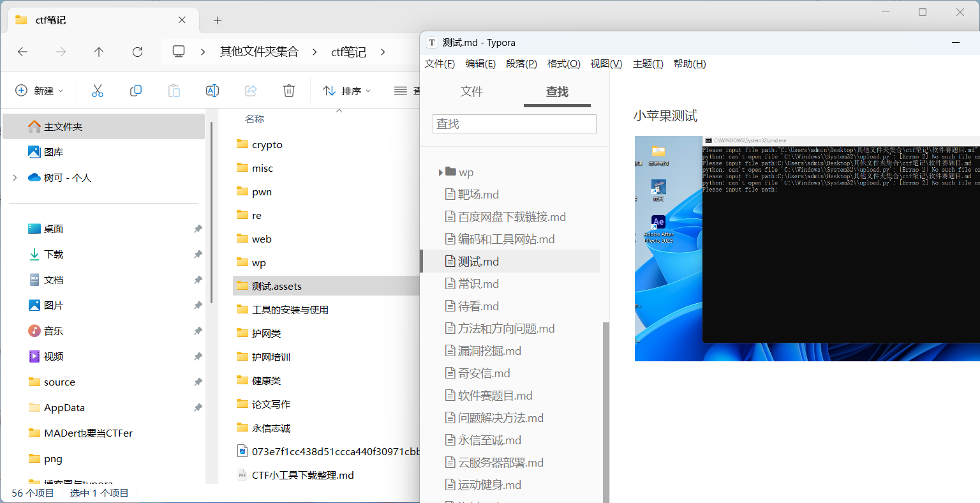Screen dimensions: 980x503
Task: Click the 查找 search input field
Action: coord(514,124)
